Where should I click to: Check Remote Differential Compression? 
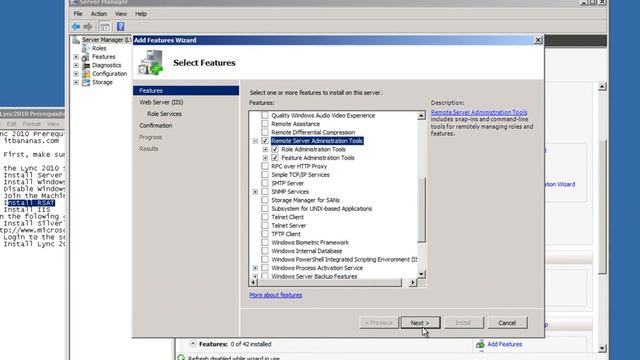(265, 132)
